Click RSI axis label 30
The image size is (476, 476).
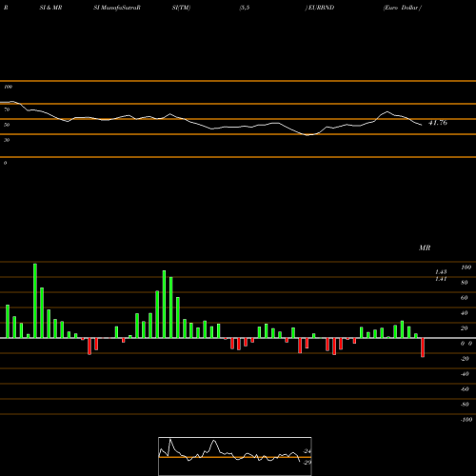click(x=7, y=140)
